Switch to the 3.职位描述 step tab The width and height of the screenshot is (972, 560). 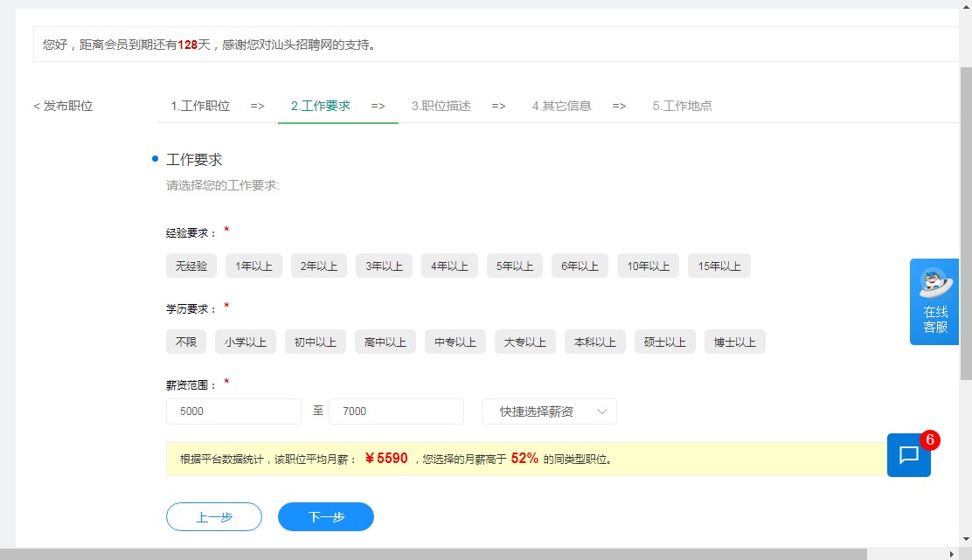pos(441,106)
